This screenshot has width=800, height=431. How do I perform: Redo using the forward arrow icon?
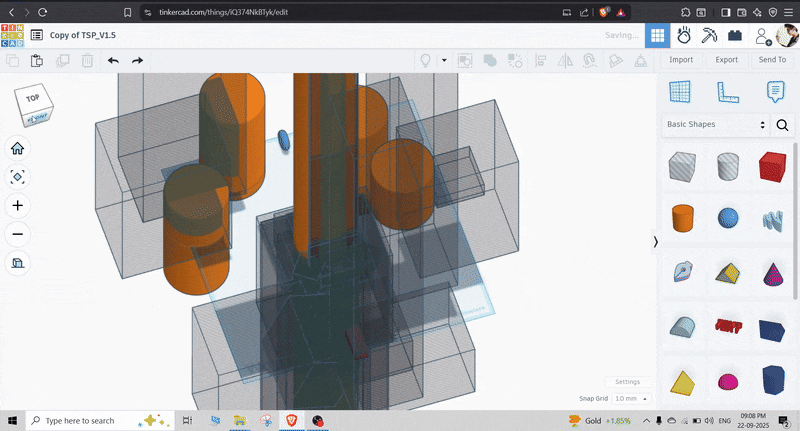pyautogui.click(x=137, y=60)
